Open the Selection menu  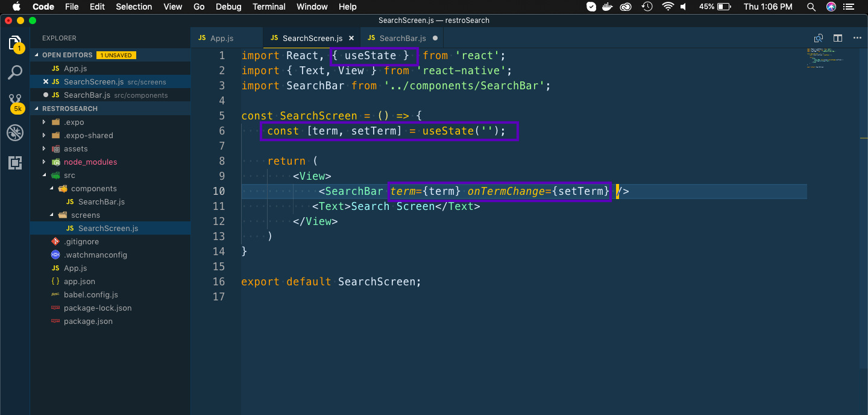(x=134, y=7)
